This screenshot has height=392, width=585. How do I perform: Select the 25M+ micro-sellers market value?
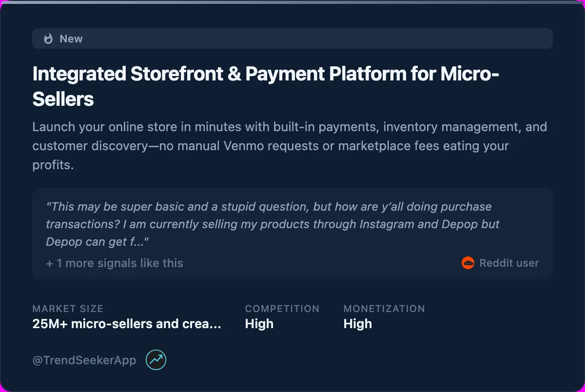(126, 323)
